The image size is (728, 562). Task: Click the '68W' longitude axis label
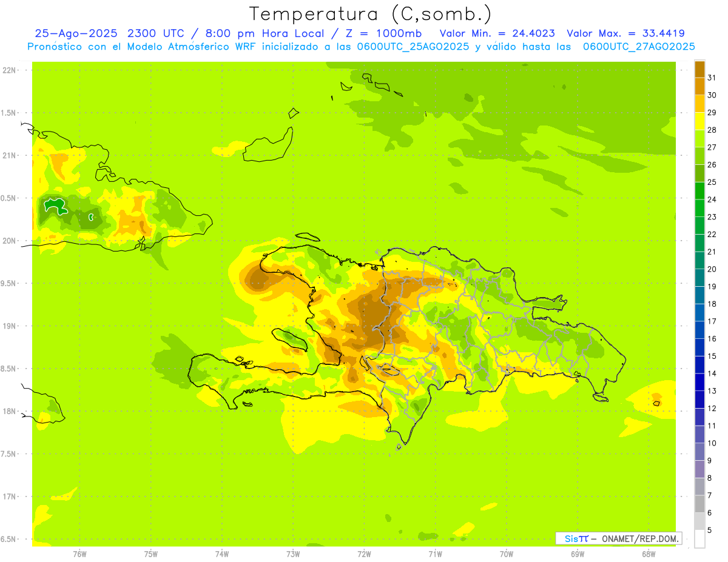click(649, 554)
